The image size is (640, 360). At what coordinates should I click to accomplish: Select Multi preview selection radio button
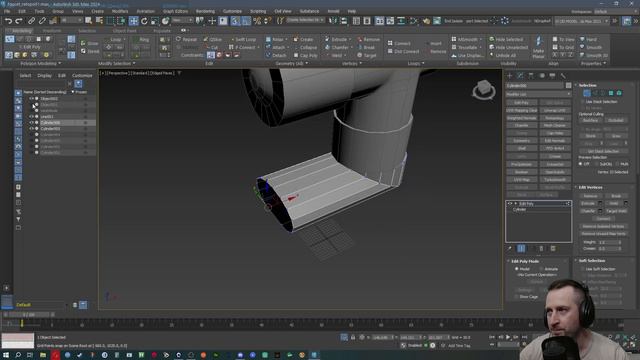pos(617,164)
